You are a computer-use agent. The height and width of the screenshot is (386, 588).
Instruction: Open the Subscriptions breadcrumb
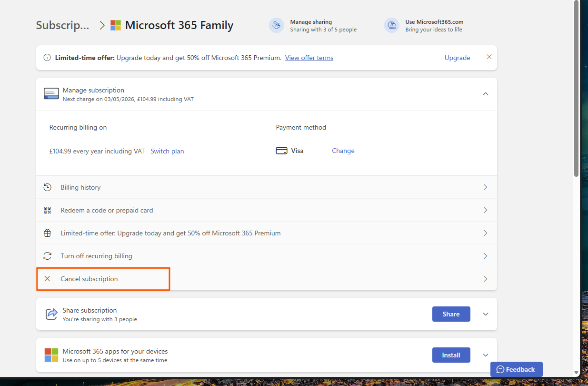(x=62, y=25)
